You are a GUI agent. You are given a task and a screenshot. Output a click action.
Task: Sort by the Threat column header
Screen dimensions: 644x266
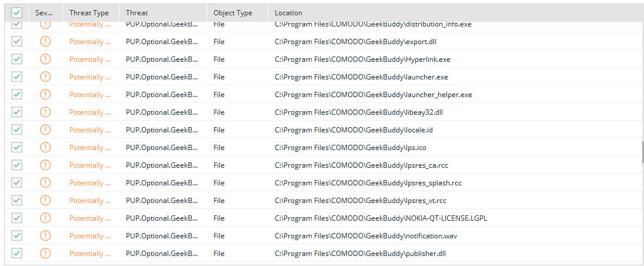click(x=163, y=13)
